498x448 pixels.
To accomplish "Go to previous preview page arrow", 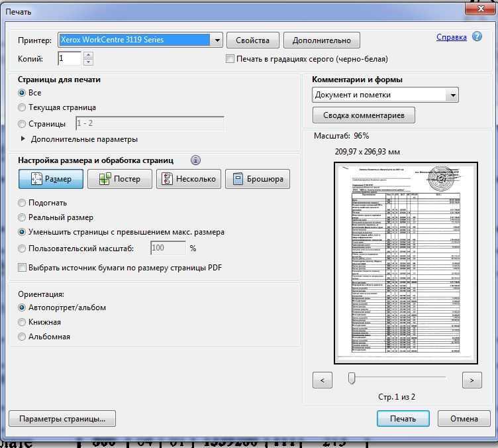I will click(x=323, y=380).
